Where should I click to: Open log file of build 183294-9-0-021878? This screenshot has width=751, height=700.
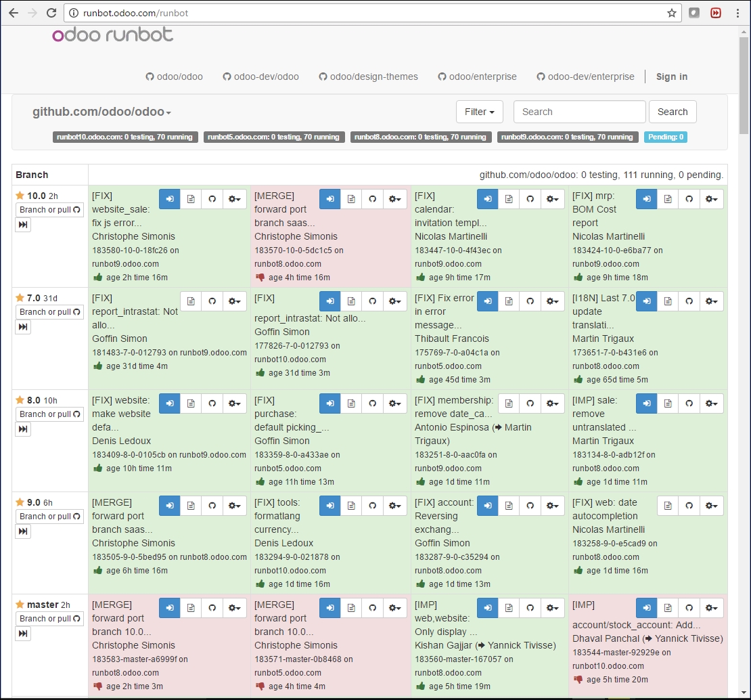[x=351, y=506]
